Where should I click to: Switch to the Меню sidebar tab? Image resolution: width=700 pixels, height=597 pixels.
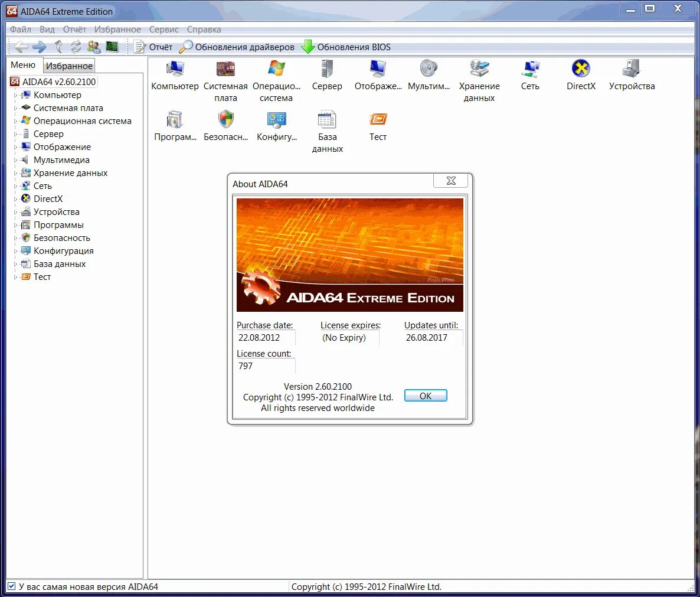click(x=23, y=65)
